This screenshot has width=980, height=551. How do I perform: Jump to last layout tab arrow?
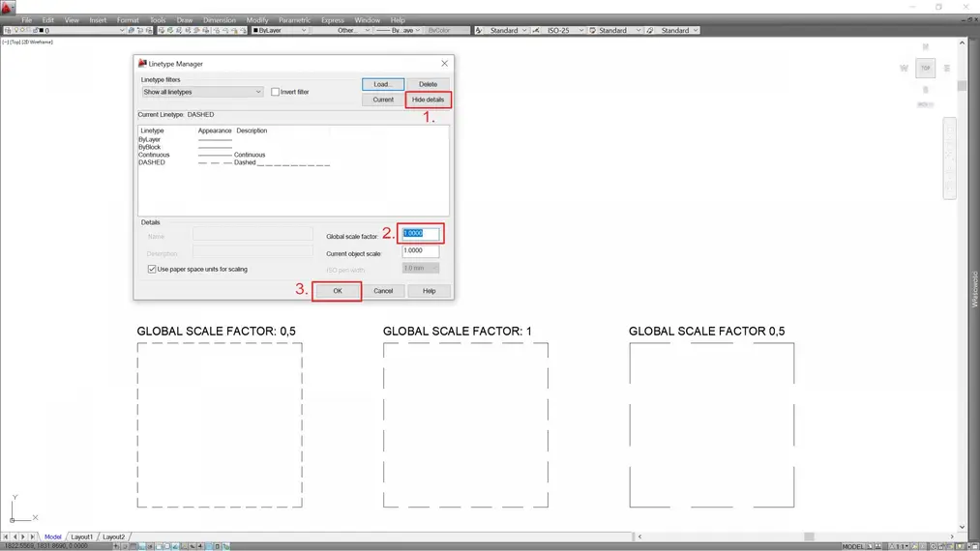pos(33,536)
